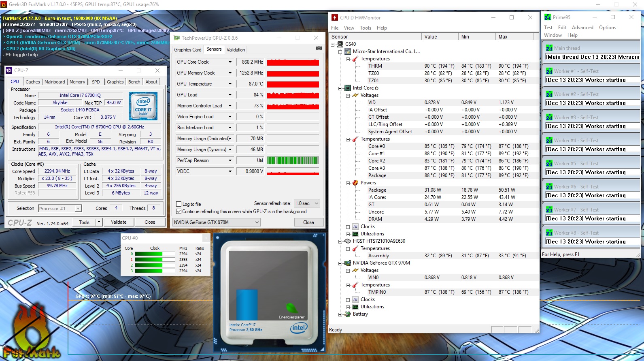The image size is (644, 361).
Task: Open the GPU Temperature sensor dropdown
Action: click(230, 84)
